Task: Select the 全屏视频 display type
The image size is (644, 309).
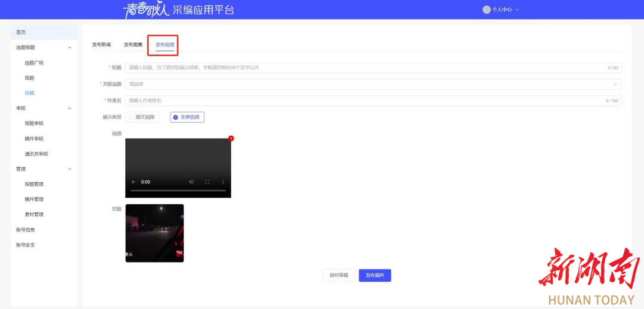Action: (187, 117)
